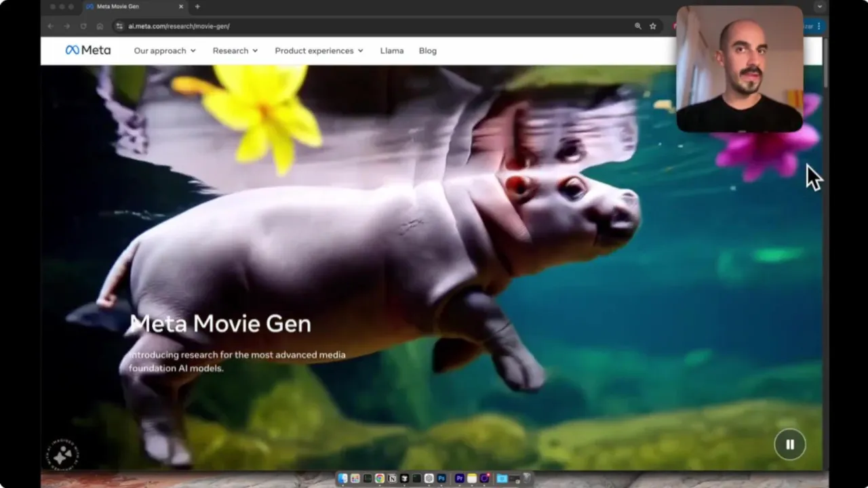Open Photoshop from the dock

441,479
